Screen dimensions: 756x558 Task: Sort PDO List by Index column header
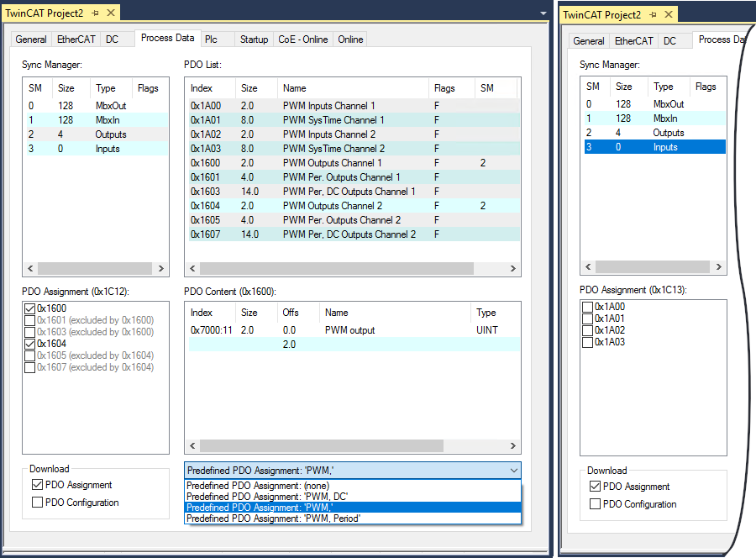[x=211, y=88]
